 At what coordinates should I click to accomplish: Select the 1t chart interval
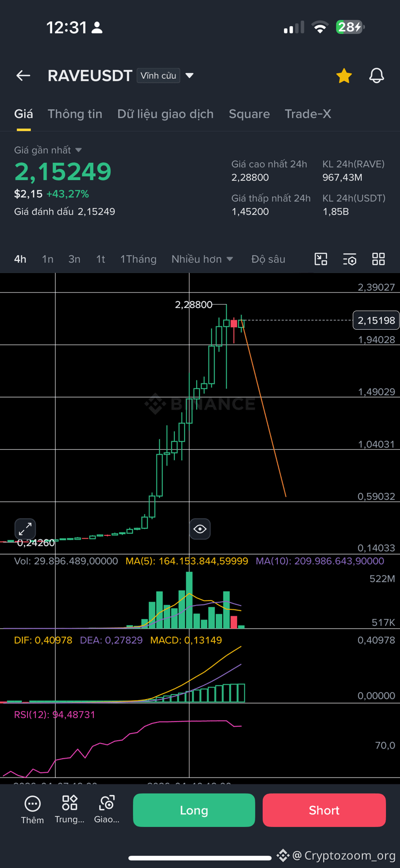[100, 259]
